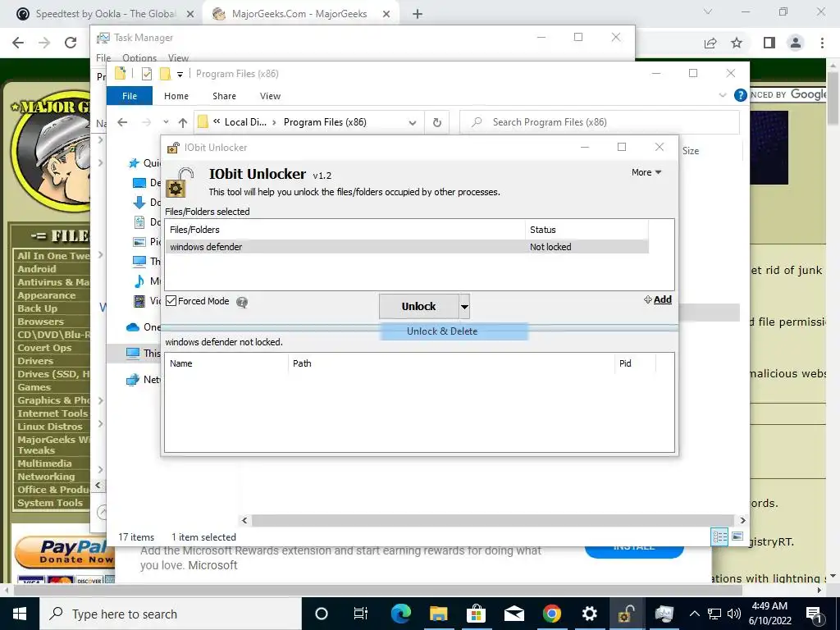Open Microsoft Edge from taskbar
This screenshot has width=840, height=630.
tap(400, 614)
